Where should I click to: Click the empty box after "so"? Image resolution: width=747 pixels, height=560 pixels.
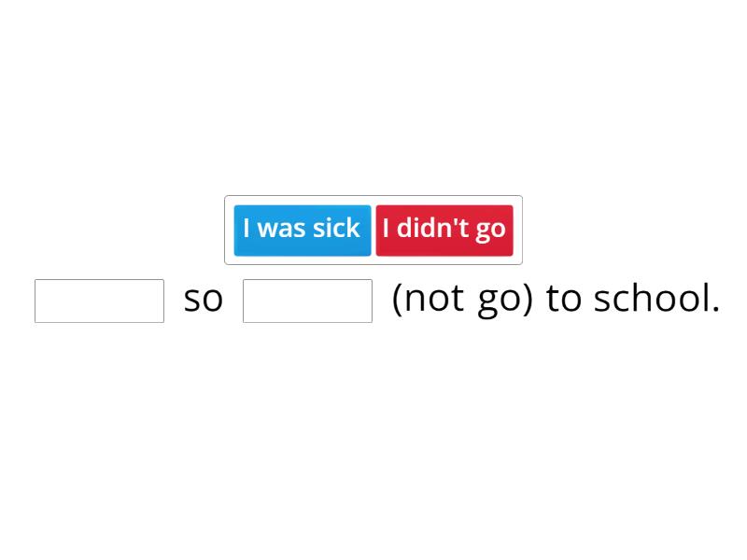(x=307, y=301)
